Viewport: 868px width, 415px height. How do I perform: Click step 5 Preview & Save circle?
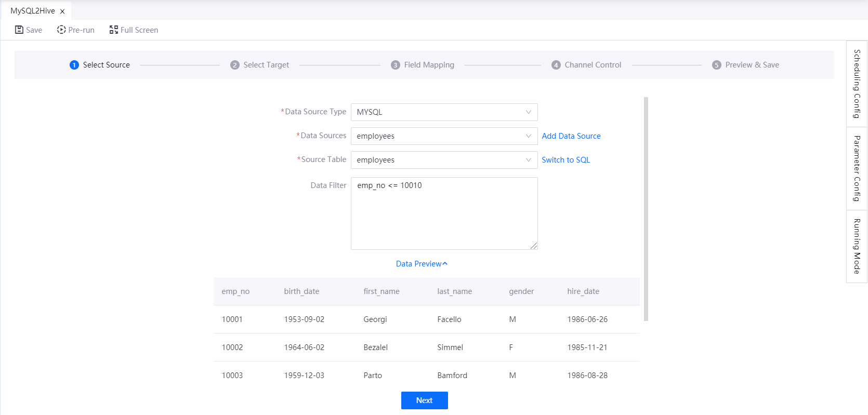[x=717, y=65]
